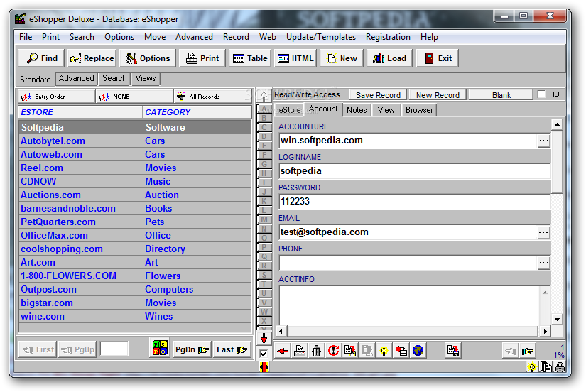Screen dimensions: 586x392
Task: Click the grayed previous record hand icon
Action: [511, 352]
